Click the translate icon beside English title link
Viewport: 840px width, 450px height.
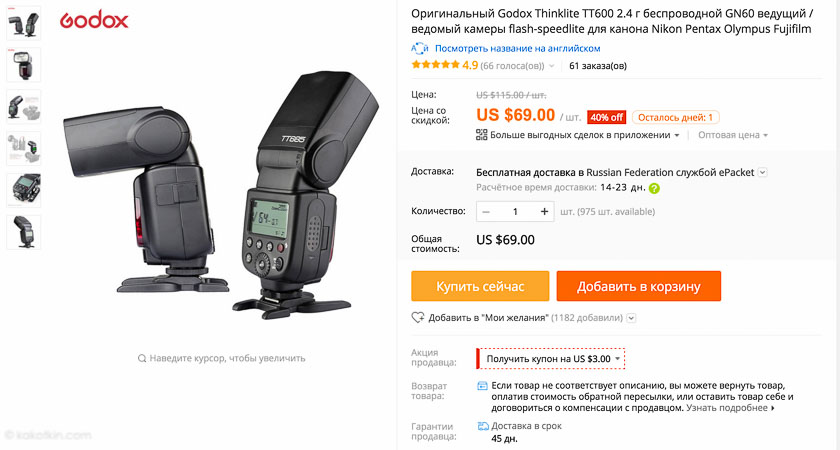coord(419,48)
